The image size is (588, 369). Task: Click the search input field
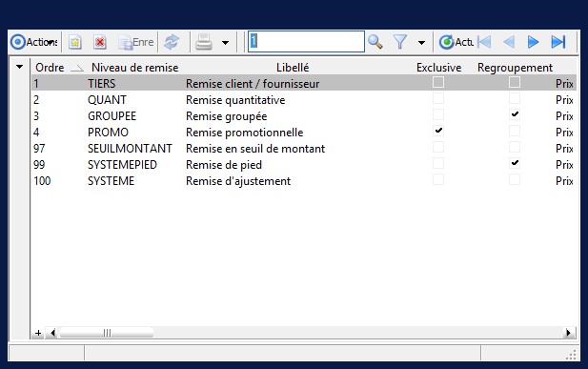coord(306,42)
